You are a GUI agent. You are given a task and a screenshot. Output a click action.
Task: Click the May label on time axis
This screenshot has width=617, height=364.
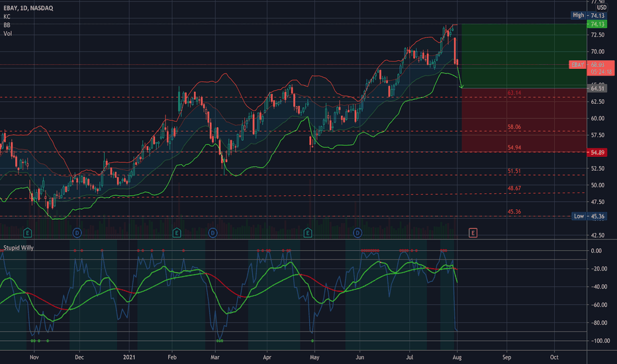tap(314, 357)
